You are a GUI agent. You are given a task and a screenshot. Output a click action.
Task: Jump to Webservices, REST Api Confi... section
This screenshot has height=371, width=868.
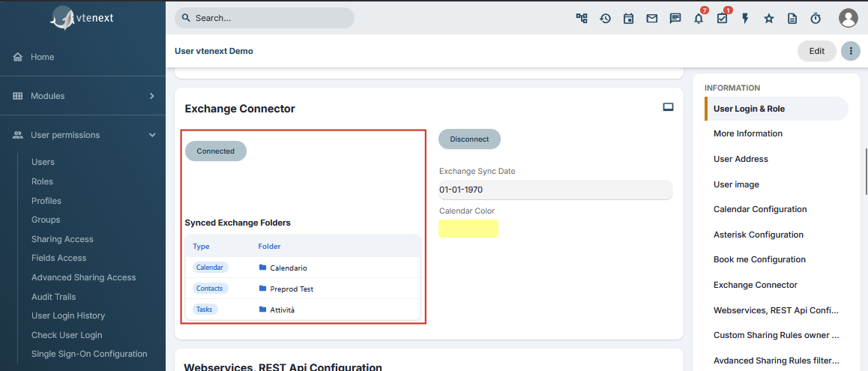point(777,310)
